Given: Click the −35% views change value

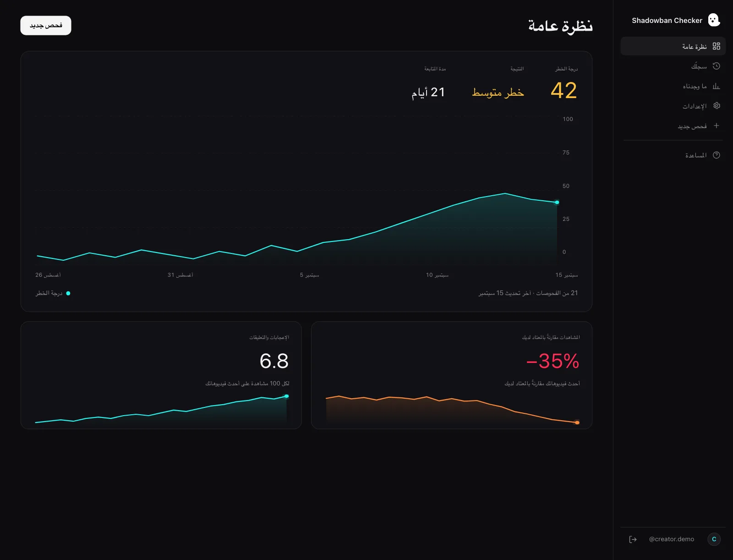Looking at the screenshot, I should (552, 361).
